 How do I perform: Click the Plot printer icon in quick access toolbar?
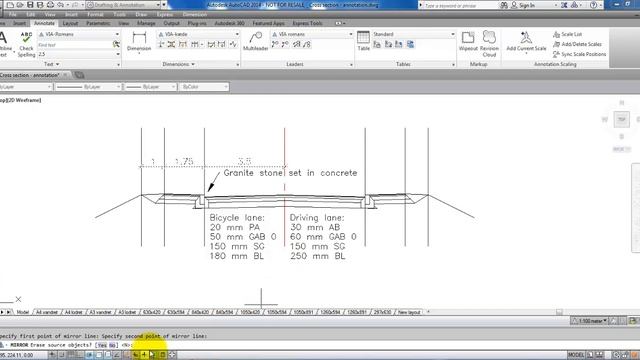50,5
